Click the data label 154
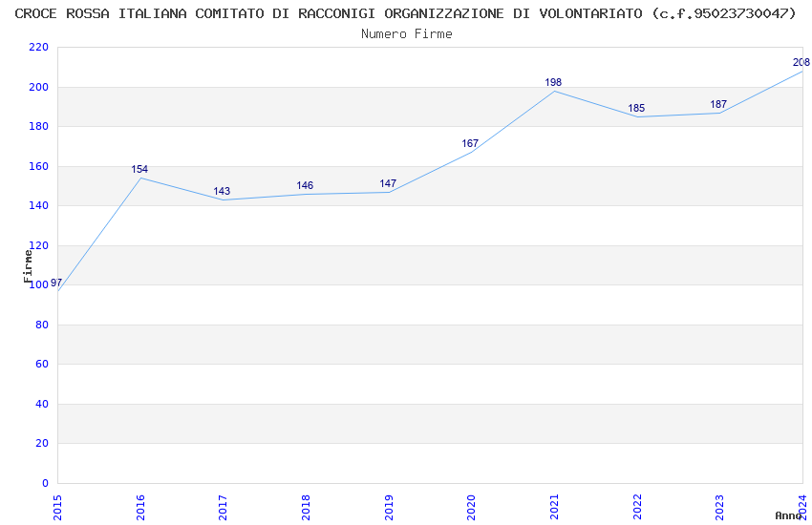Screen dimensions: 812x525 tap(139, 169)
